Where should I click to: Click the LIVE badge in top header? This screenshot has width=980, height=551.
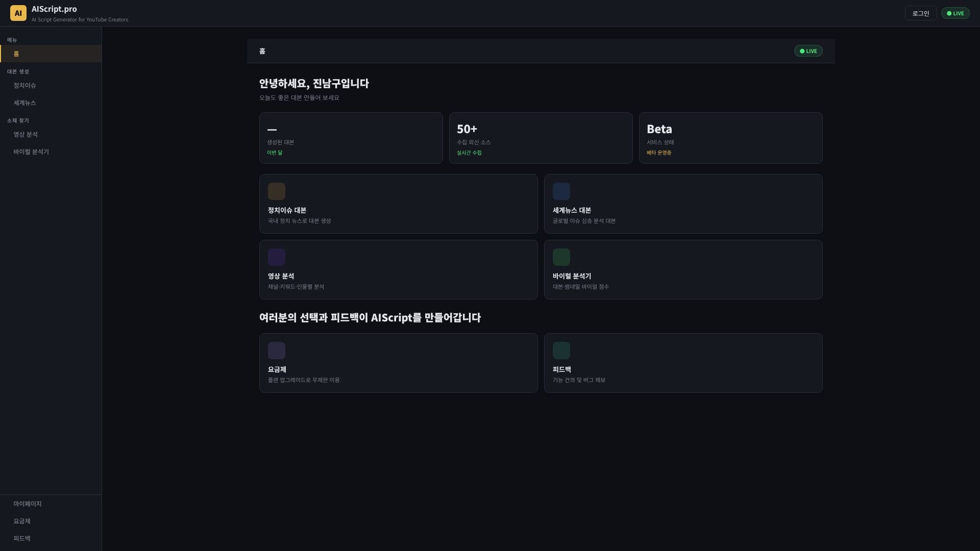click(x=955, y=13)
